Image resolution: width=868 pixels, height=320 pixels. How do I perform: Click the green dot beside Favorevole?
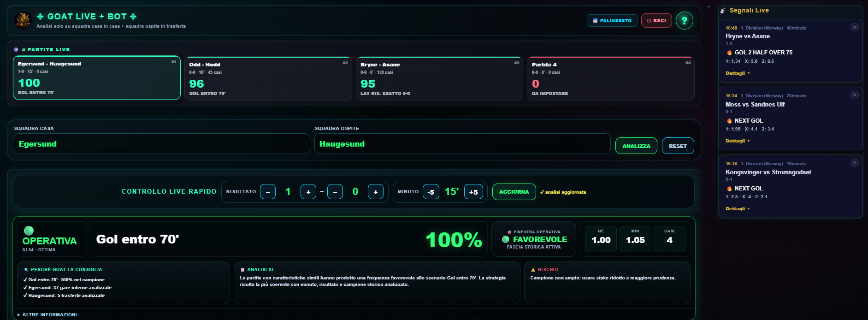pyautogui.click(x=506, y=239)
